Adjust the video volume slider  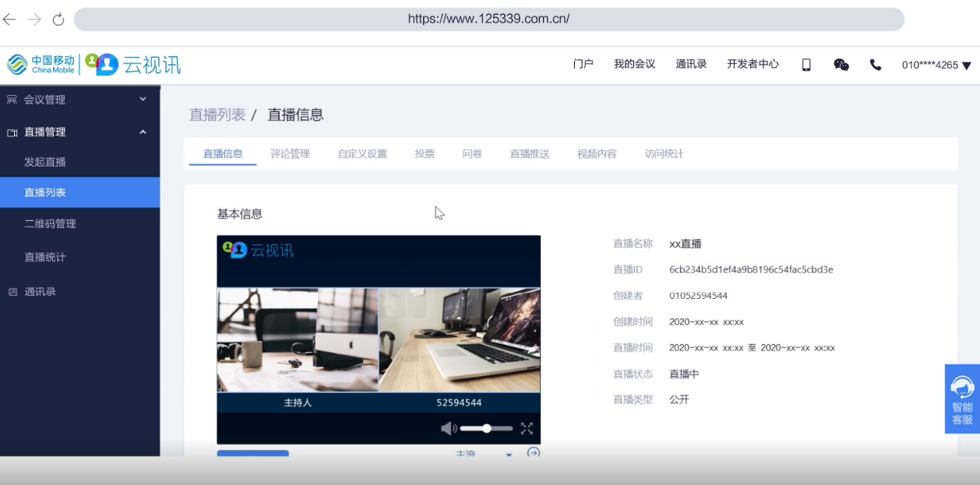[x=487, y=427]
